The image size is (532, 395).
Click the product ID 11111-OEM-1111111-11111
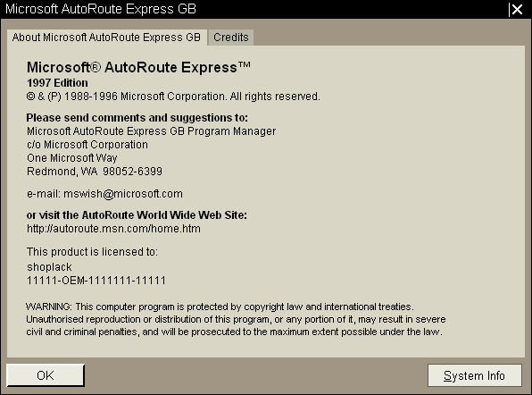tap(96, 281)
